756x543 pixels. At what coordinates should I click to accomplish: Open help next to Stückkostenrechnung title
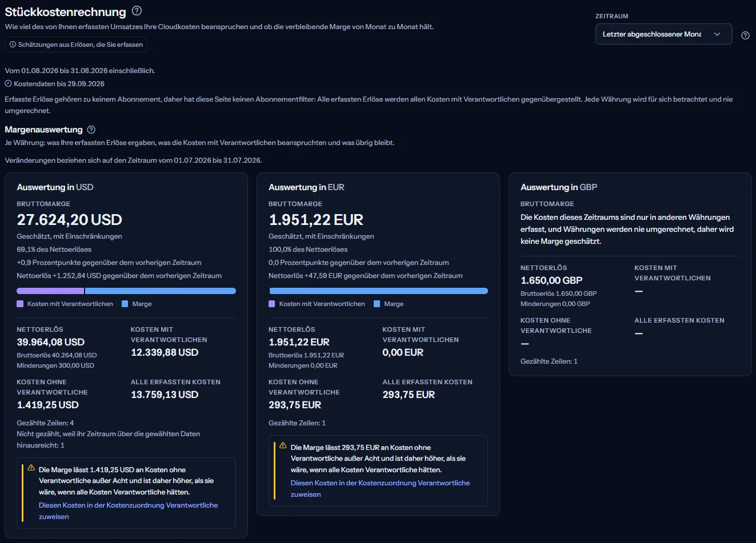click(x=137, y=11)
